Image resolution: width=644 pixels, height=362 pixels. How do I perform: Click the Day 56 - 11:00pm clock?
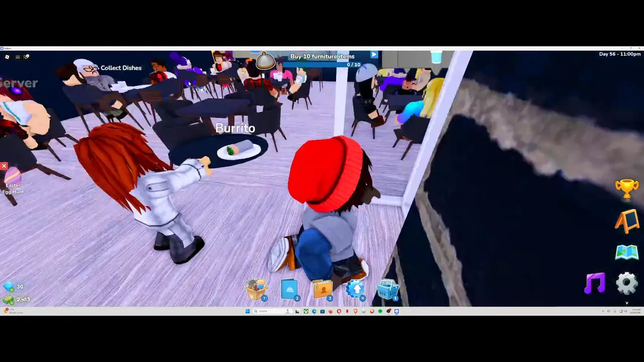[620, 54]
